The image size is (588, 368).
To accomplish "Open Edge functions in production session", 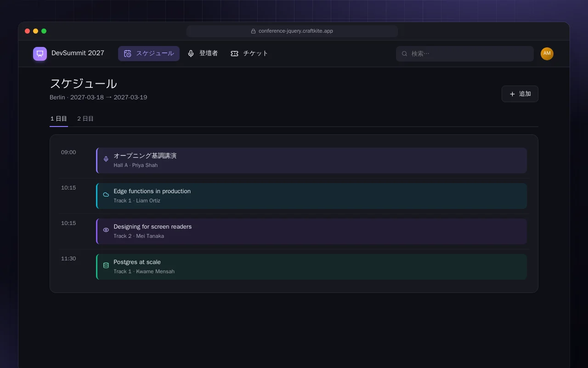I will pos(311,196).
